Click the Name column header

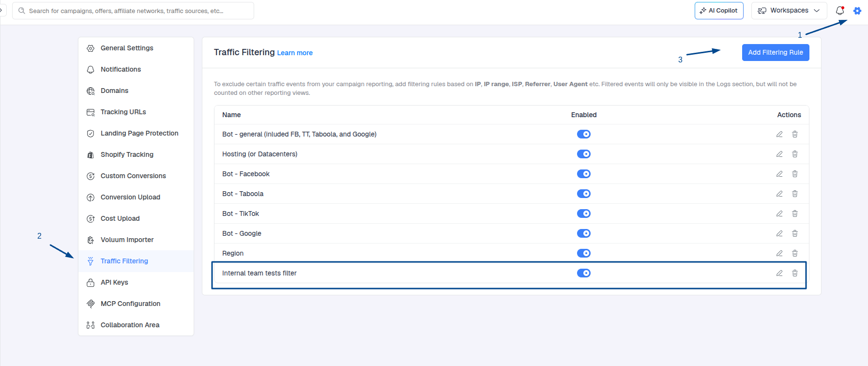[231, 115]
